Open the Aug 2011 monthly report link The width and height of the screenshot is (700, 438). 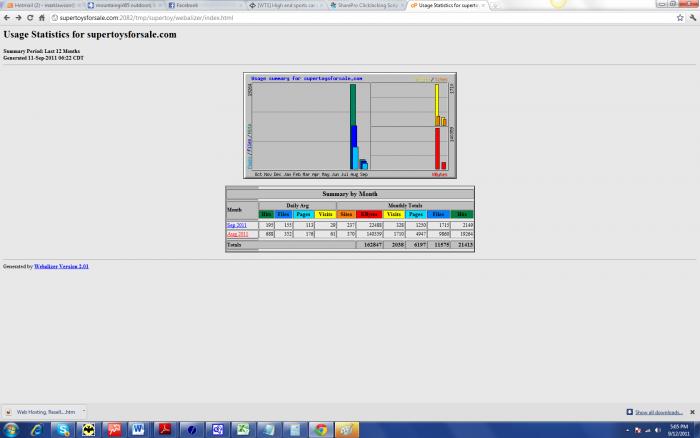[238, 234]
